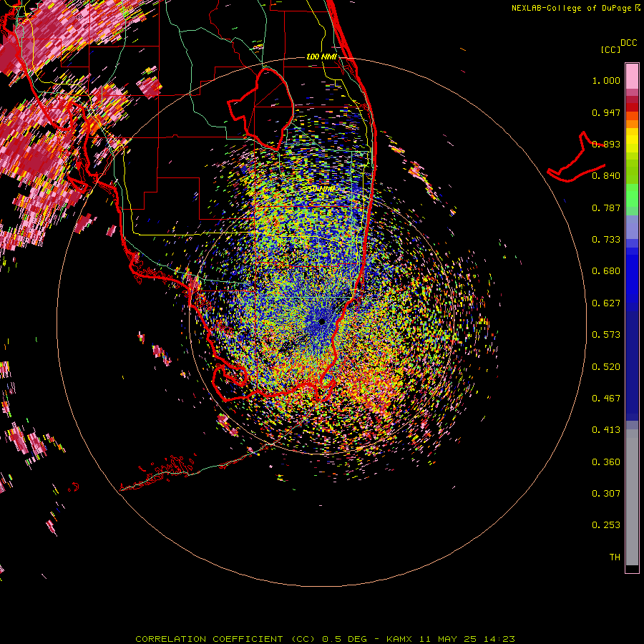Select the 0.733 legend value

[606, 240]
